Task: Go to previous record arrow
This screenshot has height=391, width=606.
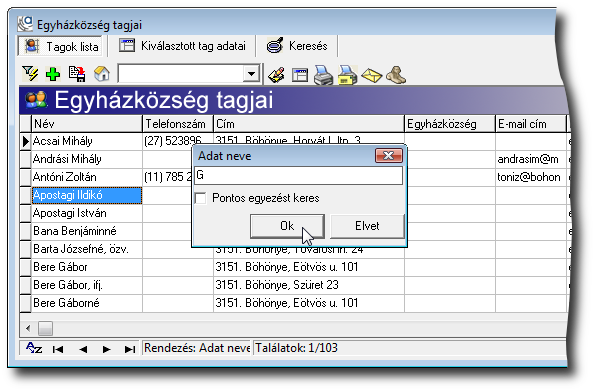Action: click(83, 349)
